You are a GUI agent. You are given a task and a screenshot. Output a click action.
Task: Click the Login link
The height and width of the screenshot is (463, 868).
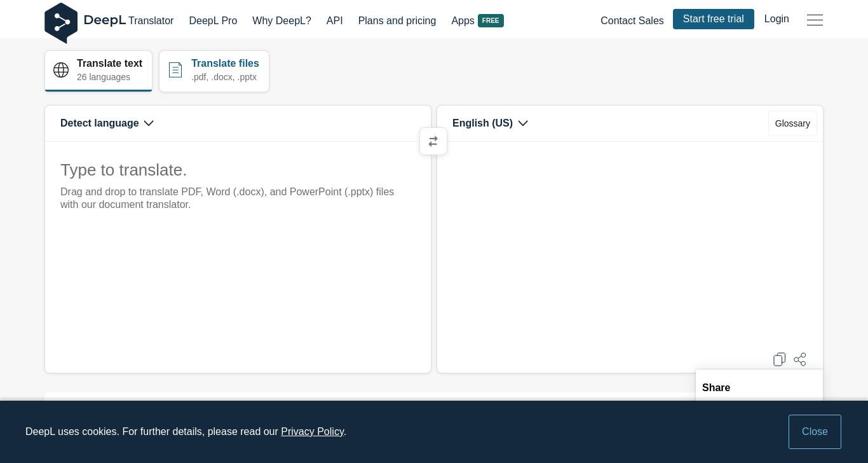click(x=776, y=19)
